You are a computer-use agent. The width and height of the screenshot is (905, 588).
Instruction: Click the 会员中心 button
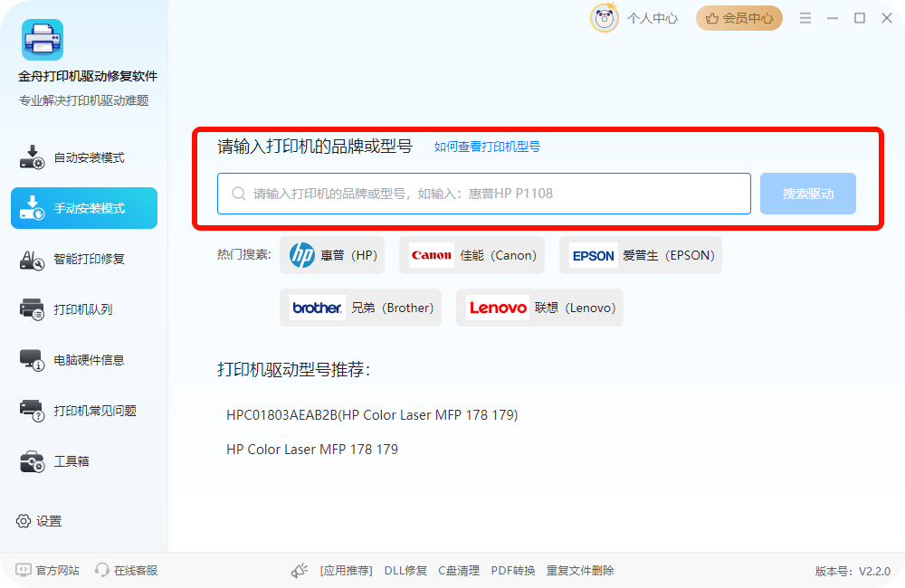[739, 18]
